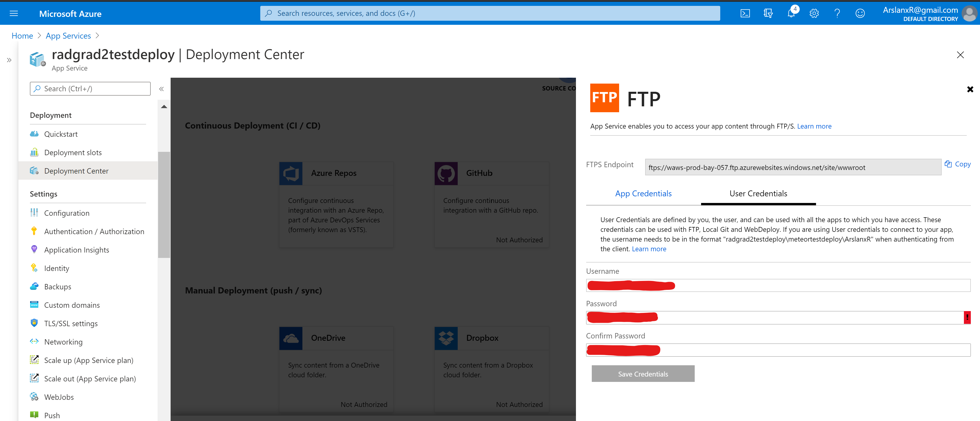The image size is (980, 421).
Task: Click the Configuration icon
Action: pos(34,213)
